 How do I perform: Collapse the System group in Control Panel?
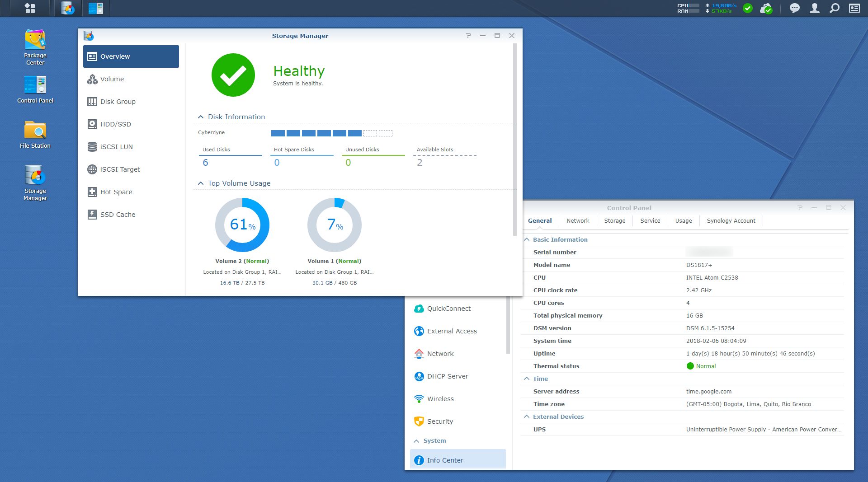click(x=416, y=441)
